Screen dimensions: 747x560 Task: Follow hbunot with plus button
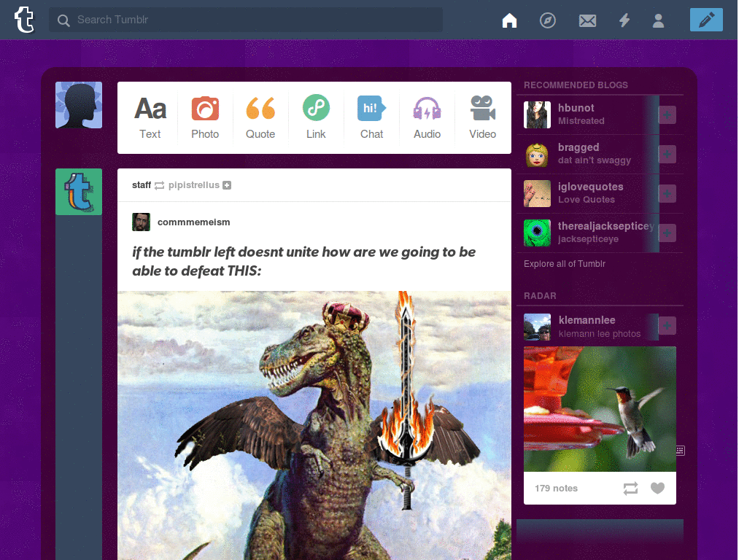tap(667, 114)
